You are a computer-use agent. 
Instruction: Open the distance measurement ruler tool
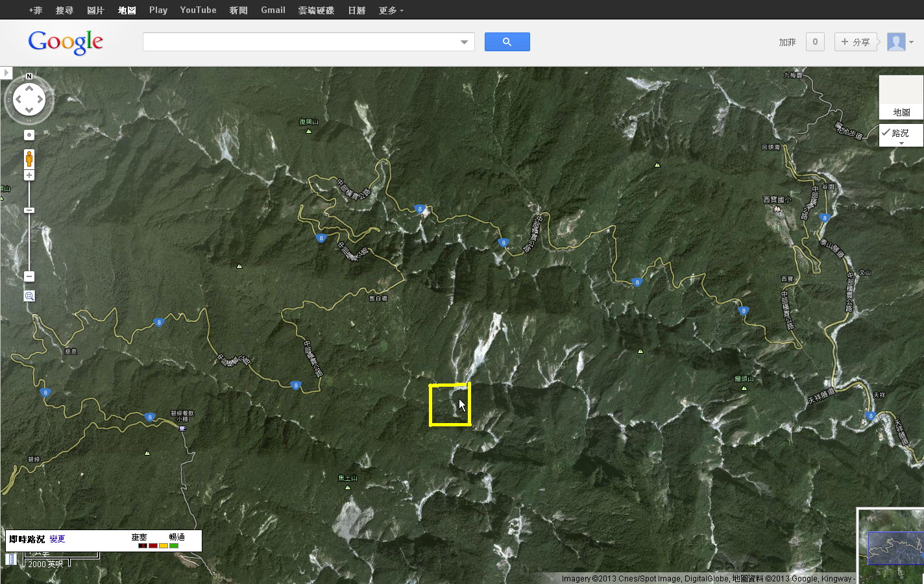pyautogui.click(x=11, y=559)
